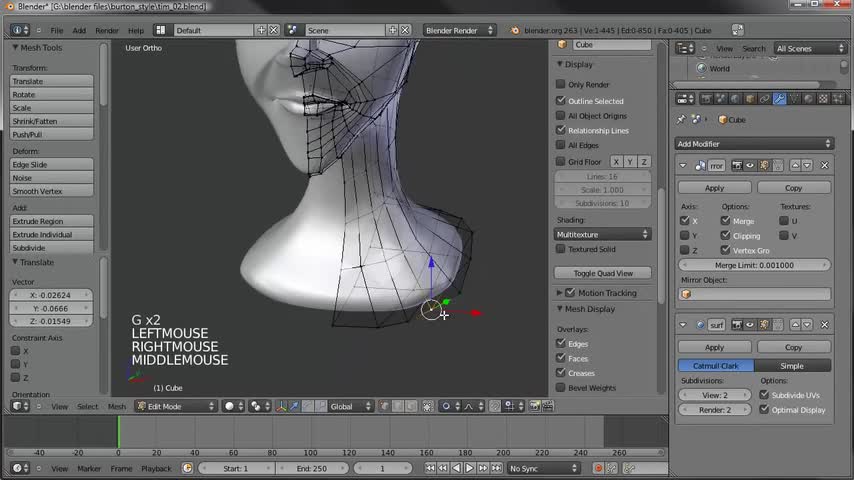Pin the properties context with pin icon
854x480 pixels.
coord(681,119)
